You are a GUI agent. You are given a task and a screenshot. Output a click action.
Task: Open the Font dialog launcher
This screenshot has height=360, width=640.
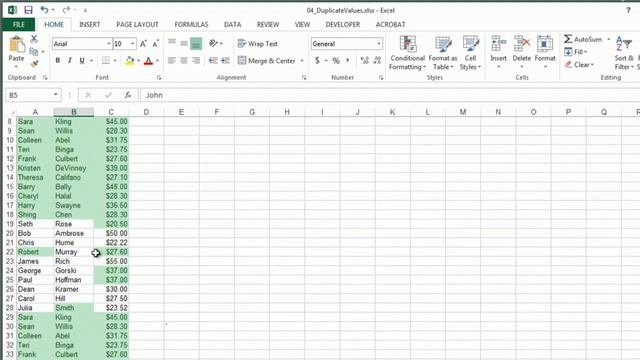coord(159,78)
